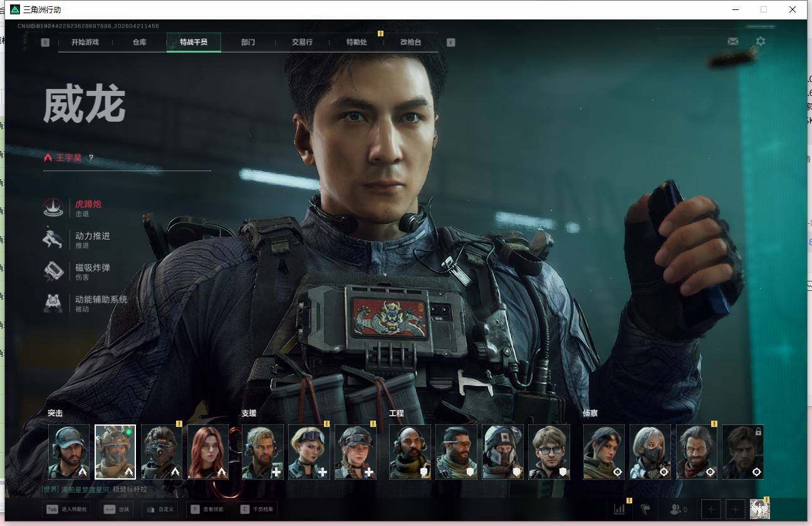The image size is (812, 526).
Task: Open the friends icon showing 0
Action: pyautogui.click(x=679, y=509)
